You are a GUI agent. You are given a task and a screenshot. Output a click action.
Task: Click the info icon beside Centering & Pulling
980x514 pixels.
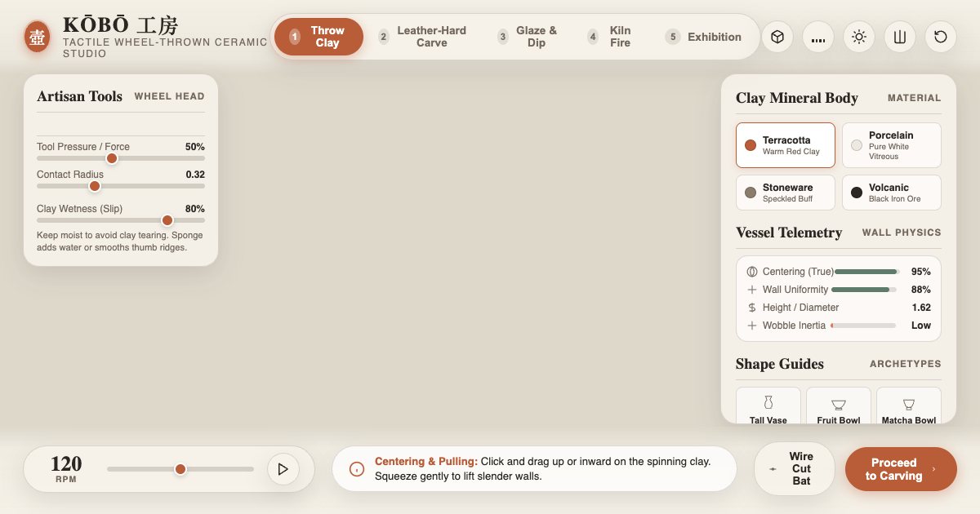coord(357,469)
